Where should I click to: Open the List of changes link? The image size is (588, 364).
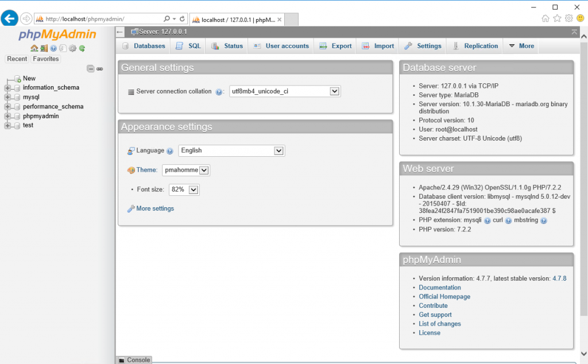[x=439, y=323]
